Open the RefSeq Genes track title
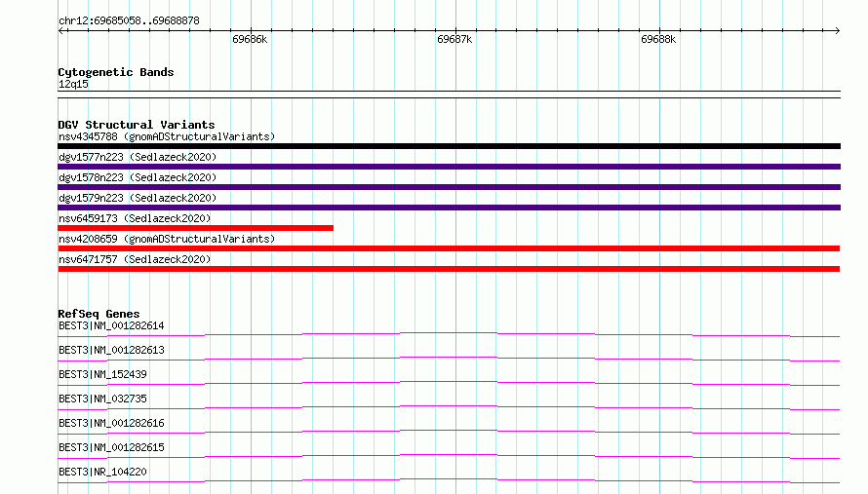 [x=99, y=314]
